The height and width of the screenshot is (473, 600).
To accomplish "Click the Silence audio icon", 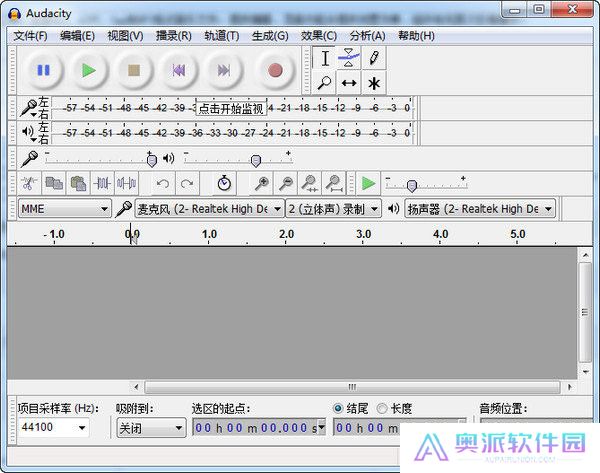I will 127,183.
